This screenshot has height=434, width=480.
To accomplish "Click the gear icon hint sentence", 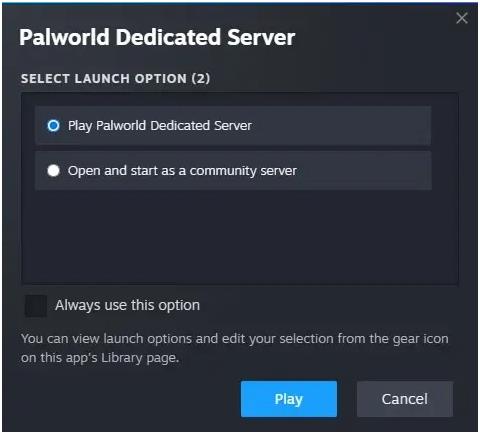I will point(235,348).
